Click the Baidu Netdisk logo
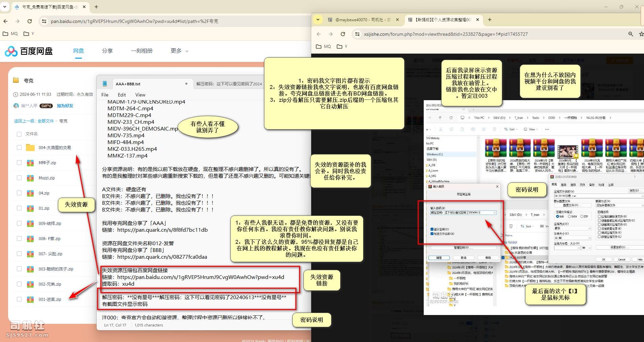The image size is (644, 342). pyautogui.click(x=29, y=51)
